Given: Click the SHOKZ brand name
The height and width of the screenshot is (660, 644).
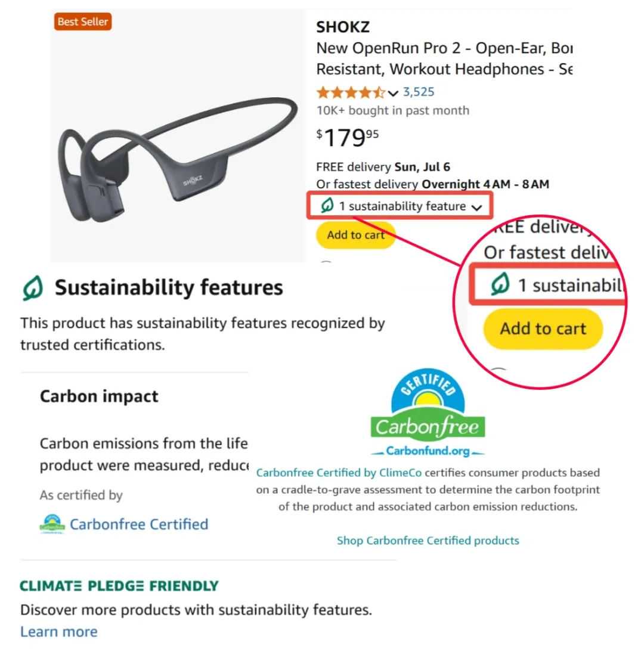Looking at the screenshot, I should (x=342, y=27).
